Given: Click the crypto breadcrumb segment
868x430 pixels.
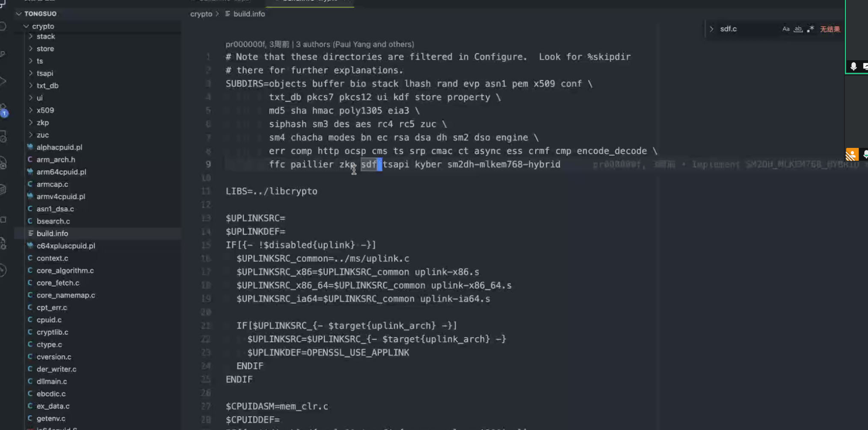Looking at the screenshot, I should 201,14.
